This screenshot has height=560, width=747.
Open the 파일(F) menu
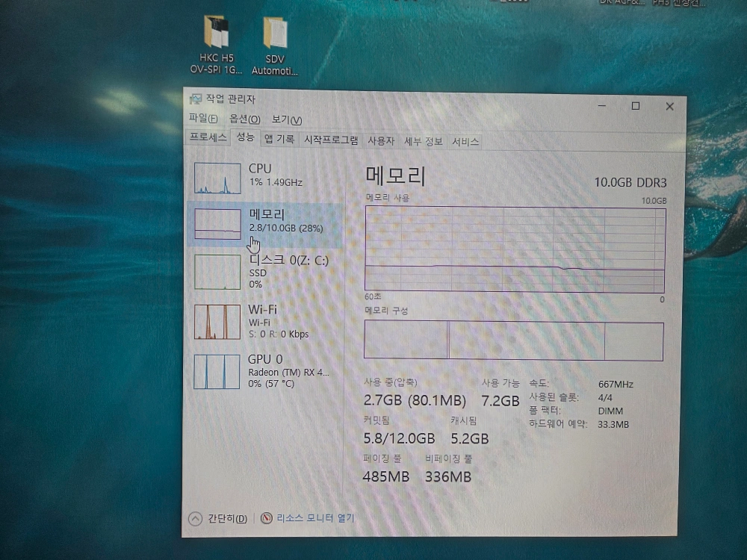coord(203,118)
